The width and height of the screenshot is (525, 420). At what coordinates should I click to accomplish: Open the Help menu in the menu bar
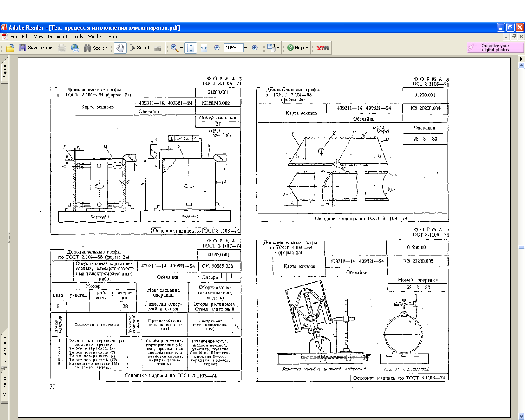pos(113,37)
